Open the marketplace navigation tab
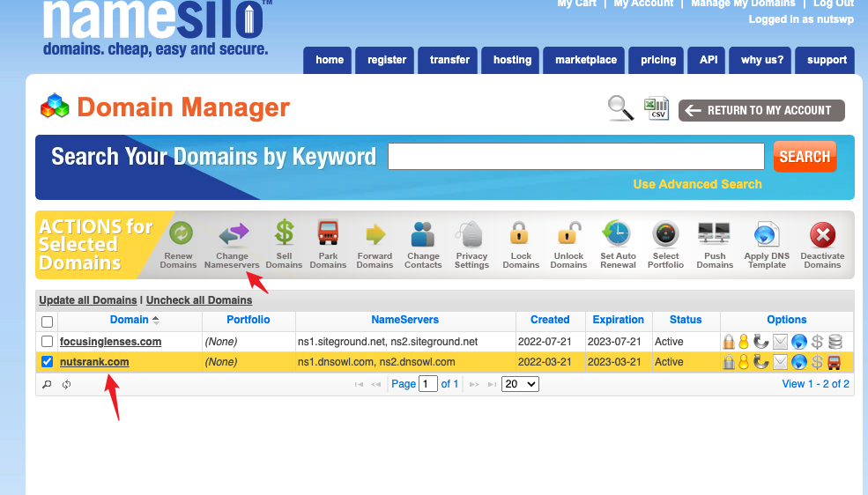Screen dimensions: 868x495 click(586, 60)
